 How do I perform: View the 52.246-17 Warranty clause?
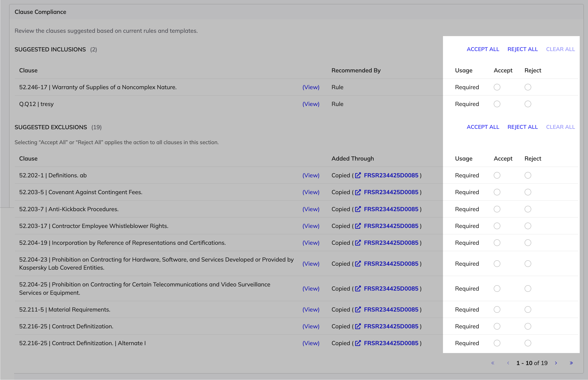coord(311,87)
